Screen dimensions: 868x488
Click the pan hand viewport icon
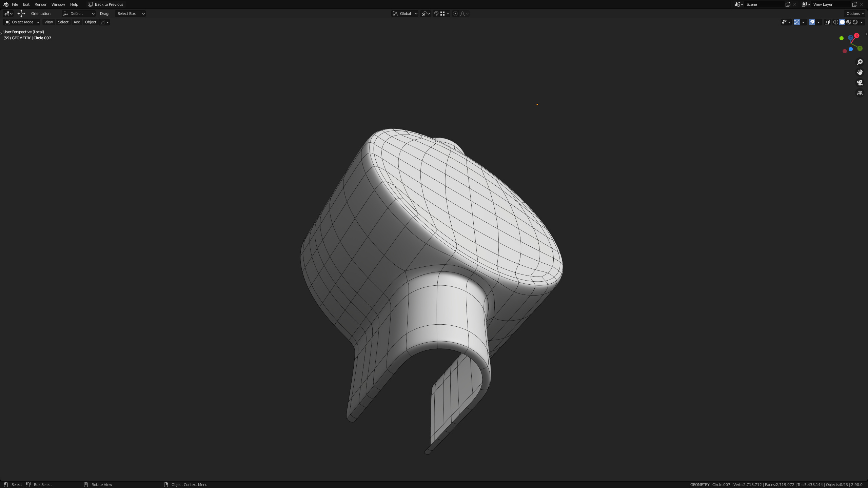pyautogui.click(x=860, y=72)
